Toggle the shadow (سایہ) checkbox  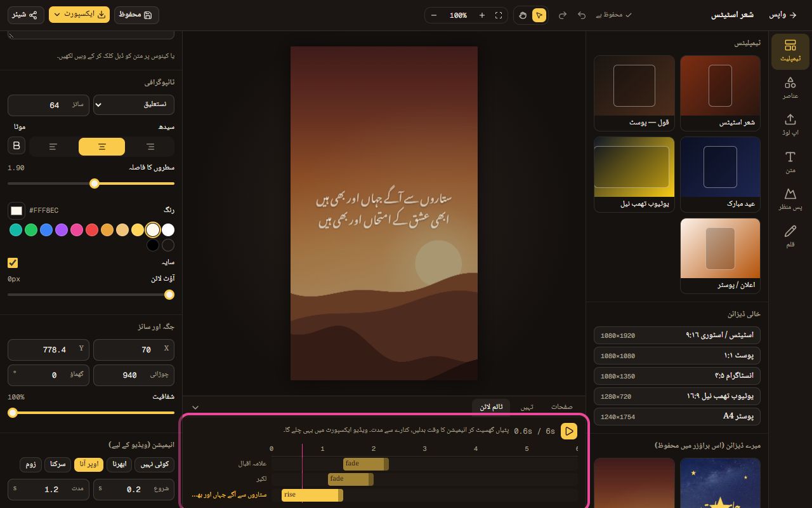pyautogui.click(x=13, y=262)
